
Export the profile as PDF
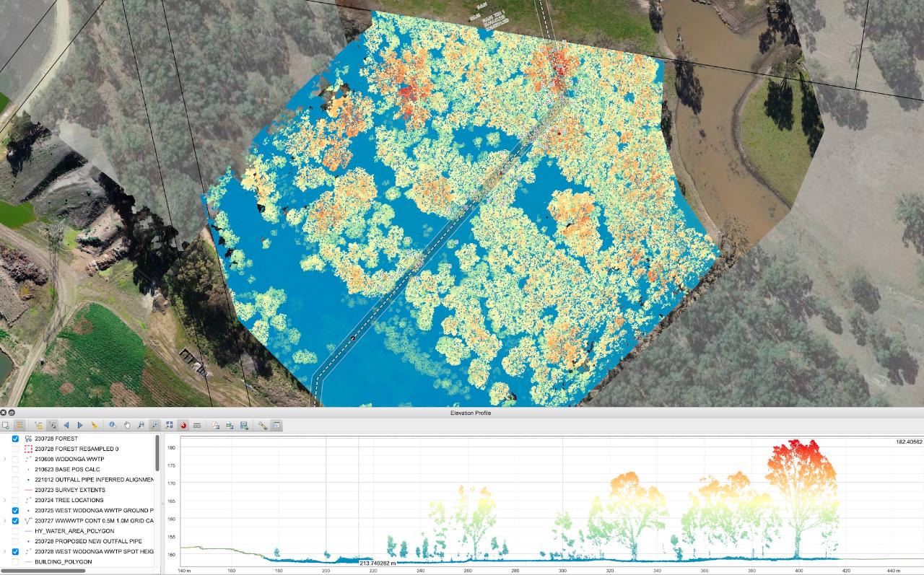(x=215, y=426)
